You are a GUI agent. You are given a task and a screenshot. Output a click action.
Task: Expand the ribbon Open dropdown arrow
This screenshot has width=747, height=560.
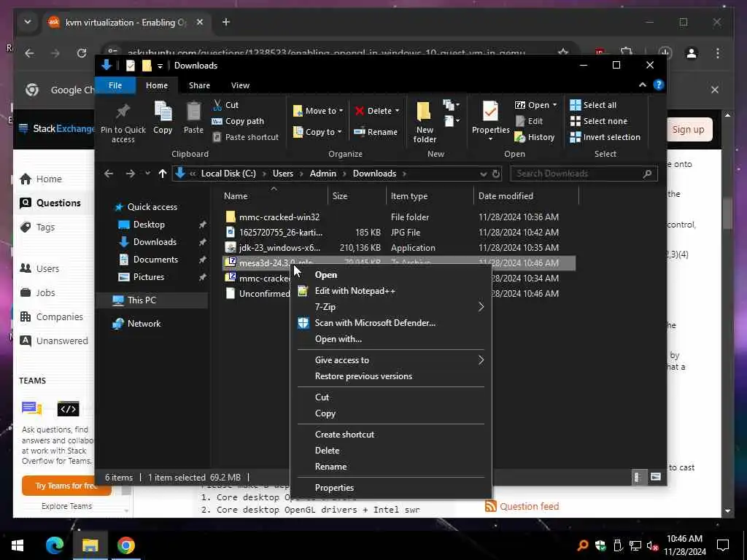tap(554, 105)
